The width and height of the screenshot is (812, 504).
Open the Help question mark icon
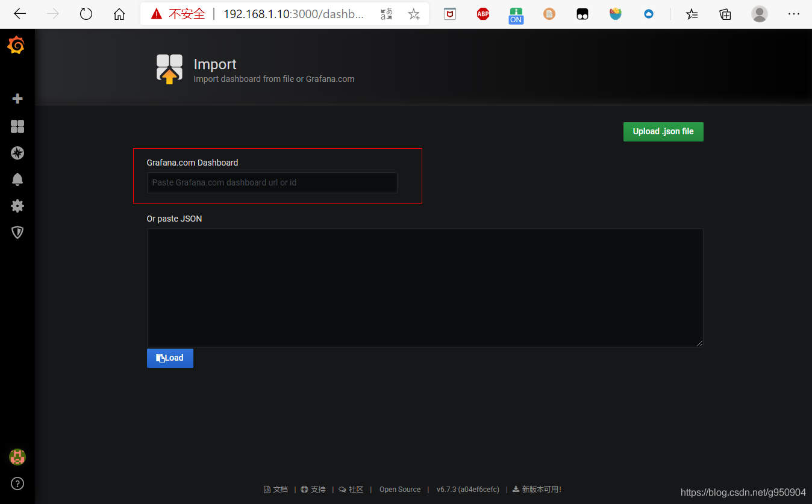point(17,484)
